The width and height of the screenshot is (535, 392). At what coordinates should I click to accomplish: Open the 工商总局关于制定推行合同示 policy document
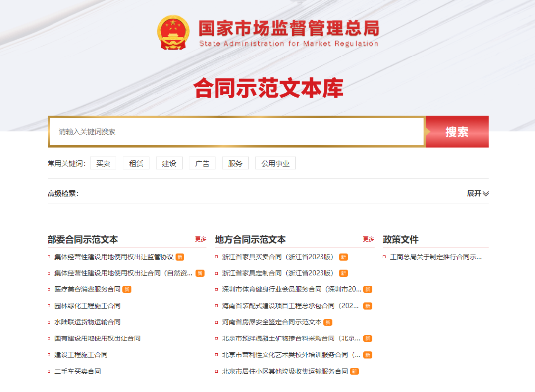click(435, 257)
